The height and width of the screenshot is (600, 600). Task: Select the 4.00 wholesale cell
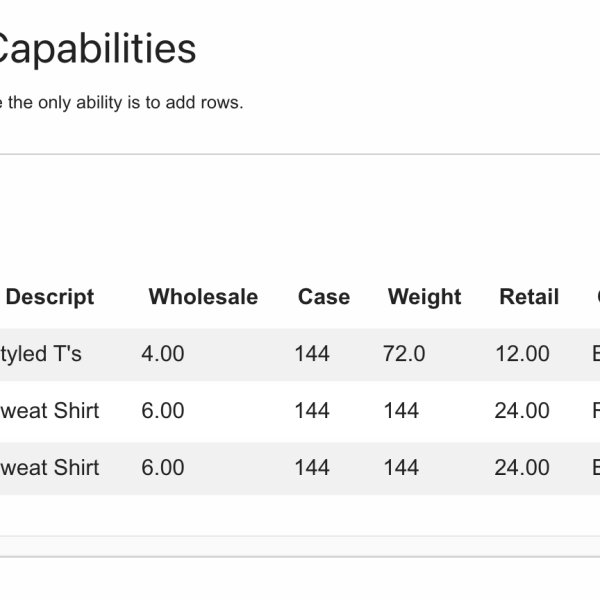pos(163,353)
